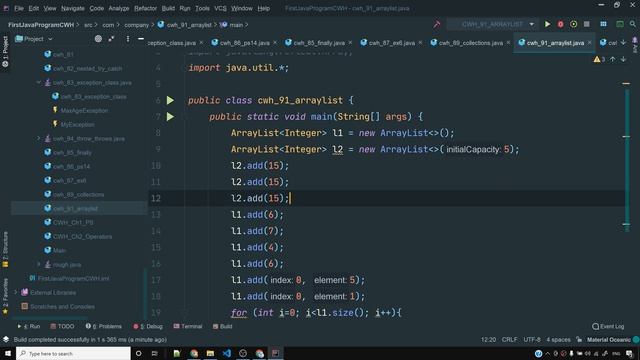Open the Refactor menu

(x=145, y=8)
